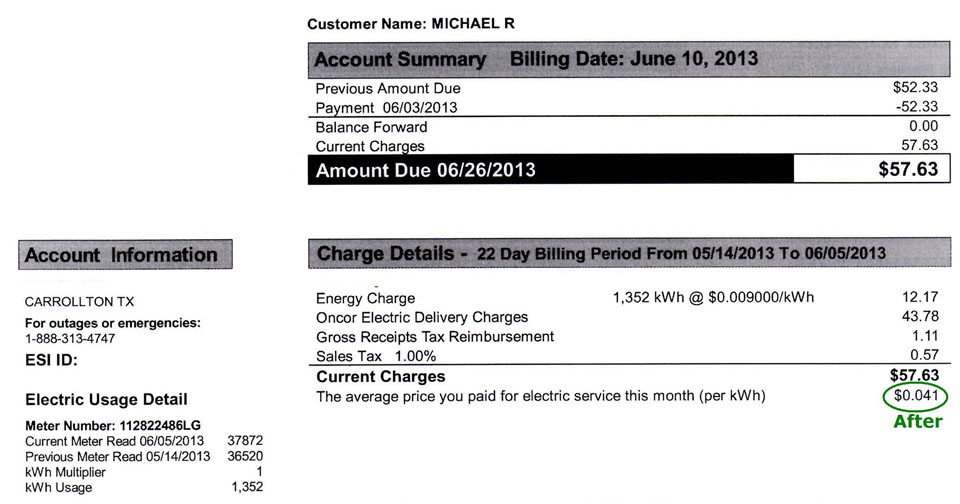The height and width of the screenshot is (504, 960).
Task: Click the Amount Due 06/26/2013 bar
Action: pyautogui.click(x=550, y=170)
